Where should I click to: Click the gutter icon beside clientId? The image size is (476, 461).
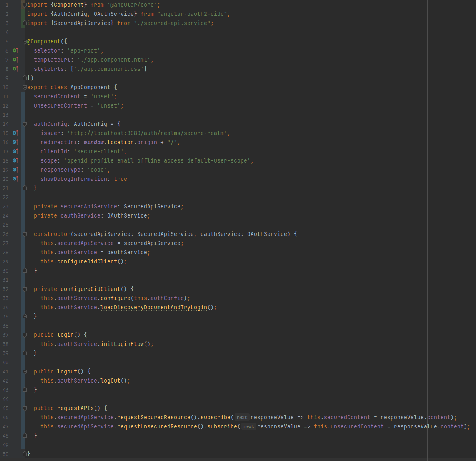click(x=15, y=151)
